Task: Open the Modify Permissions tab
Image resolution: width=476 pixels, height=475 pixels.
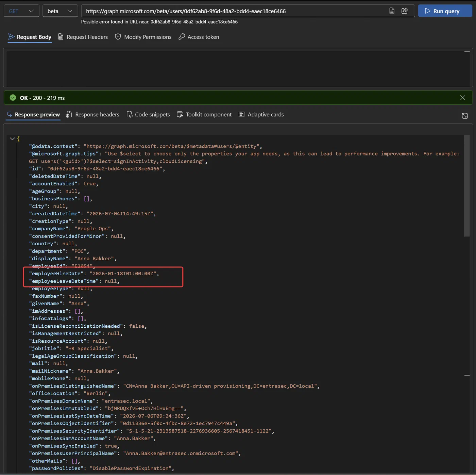Action: [x=143, y=37]
